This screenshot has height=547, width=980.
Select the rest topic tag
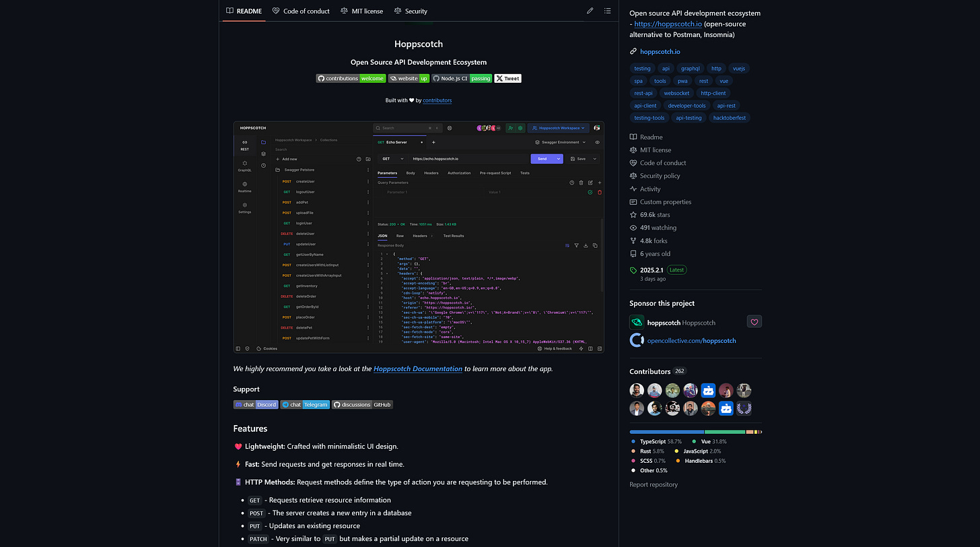click(x=703, y=81)
